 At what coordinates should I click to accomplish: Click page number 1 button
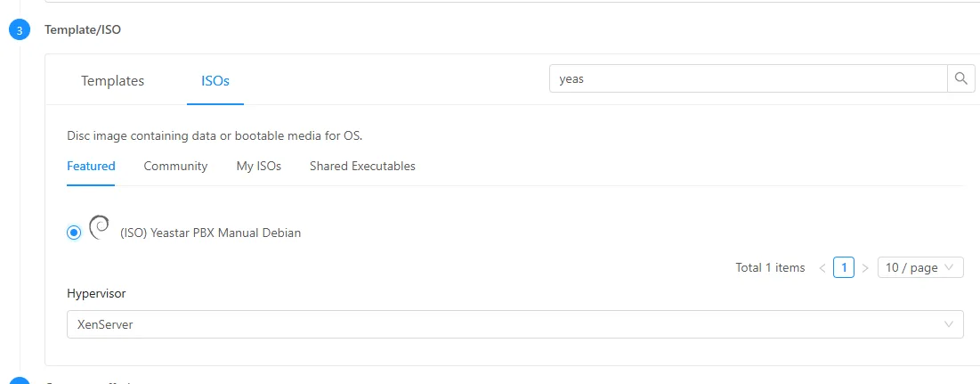[x=843, y=267]
